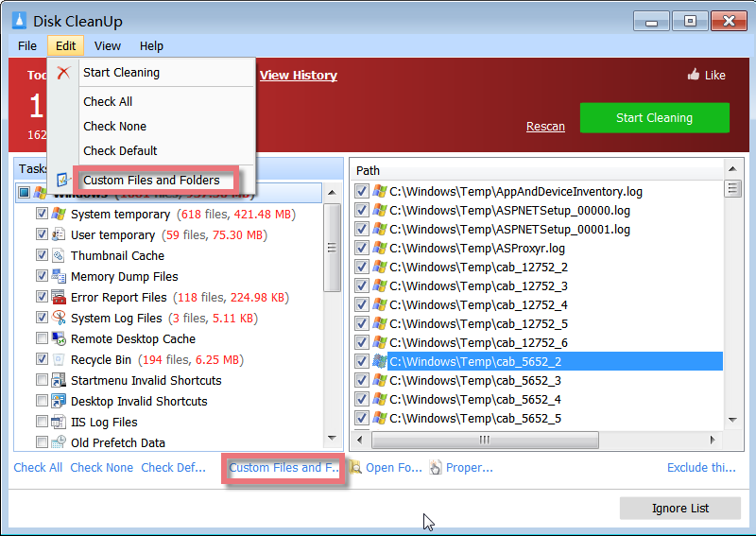This screenshot has width=756, height=536.
Task: Click the IIS Log Files icon
Action: (x=59, y=422)
